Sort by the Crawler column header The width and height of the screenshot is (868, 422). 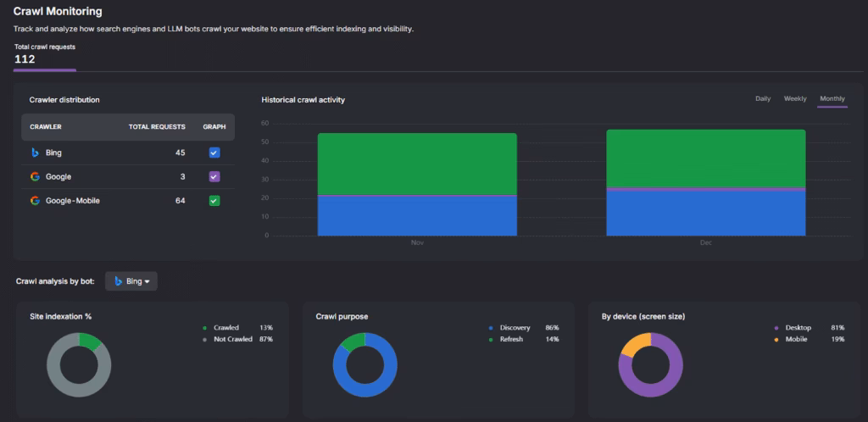(x=45, y=127)
